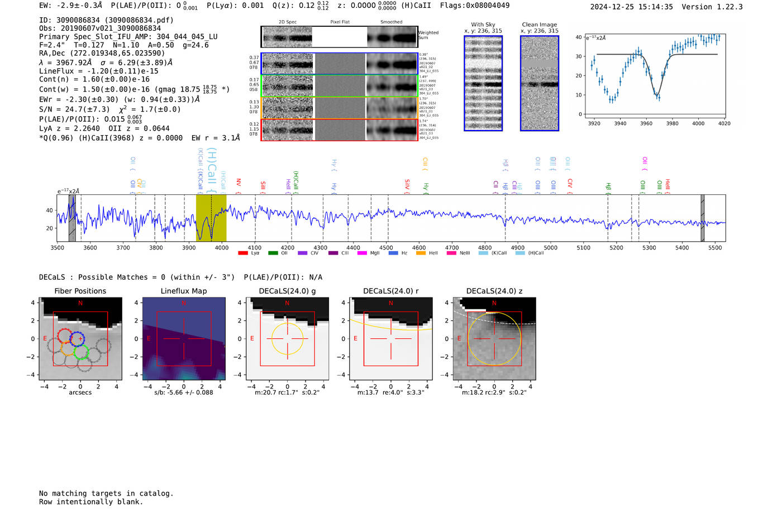Click the green OII legend swatch

(x=273, y=253)
